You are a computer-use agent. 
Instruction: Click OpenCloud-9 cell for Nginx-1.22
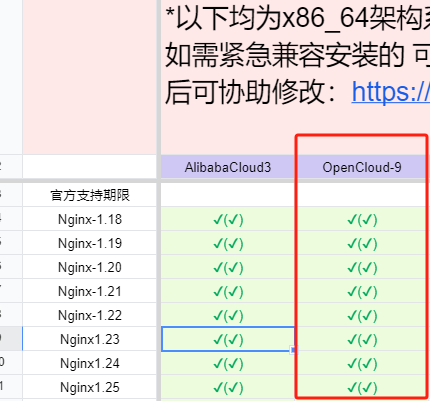pos(362,315)
